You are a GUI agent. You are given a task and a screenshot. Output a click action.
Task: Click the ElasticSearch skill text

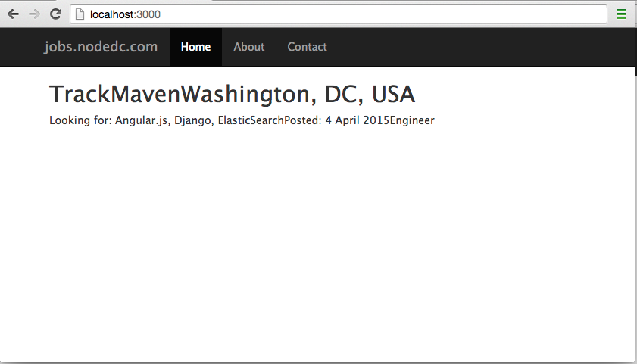251,120
